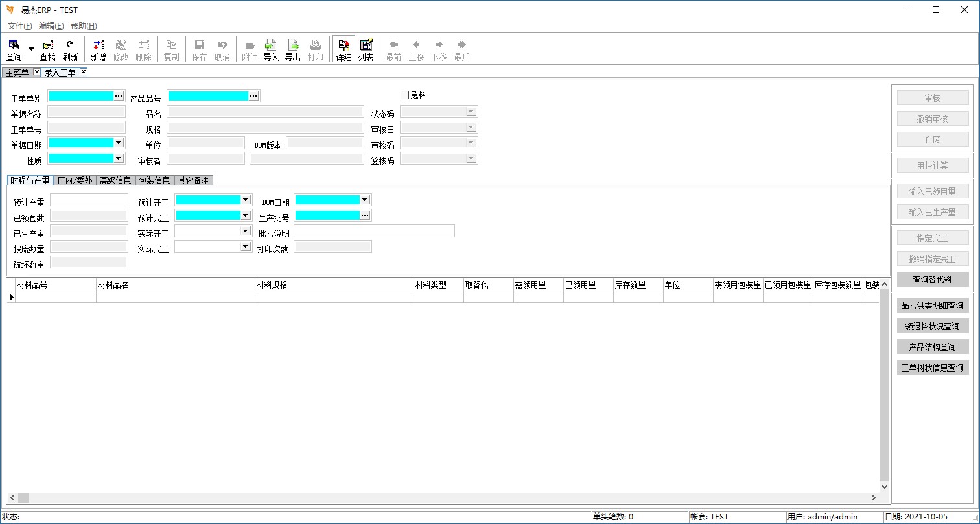Image resolution: width=980 pixels, height=524 pixels.
Task: Open the BOM日期 dropdown
Action: pyautogui.click(x=364, y=200)
